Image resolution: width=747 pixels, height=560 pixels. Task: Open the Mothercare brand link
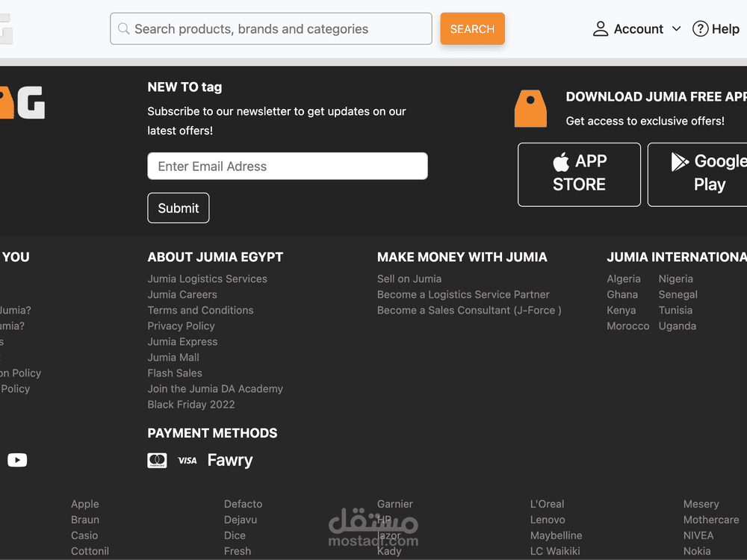[x=711, y=520]
